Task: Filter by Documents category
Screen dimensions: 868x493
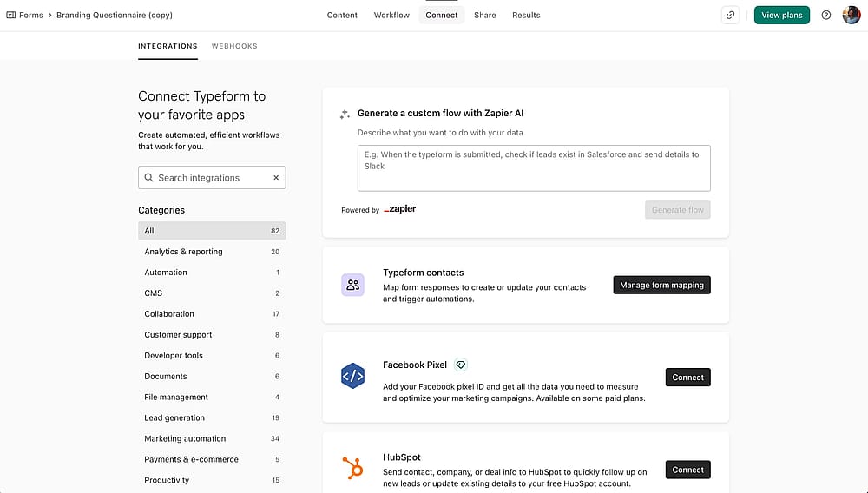Action: (x=212, y=376)
